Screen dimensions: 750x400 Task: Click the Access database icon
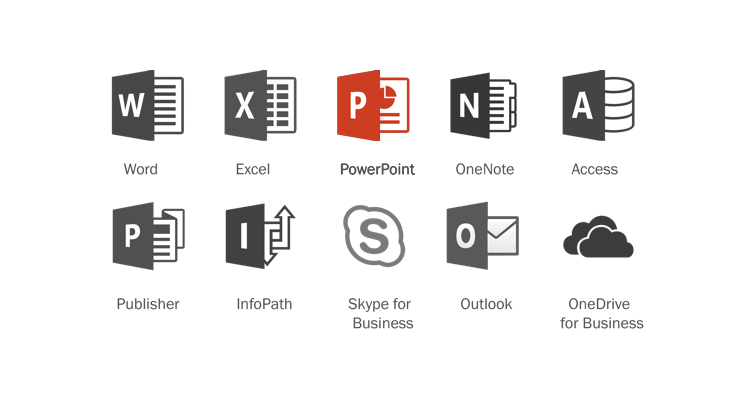(598, 105)
